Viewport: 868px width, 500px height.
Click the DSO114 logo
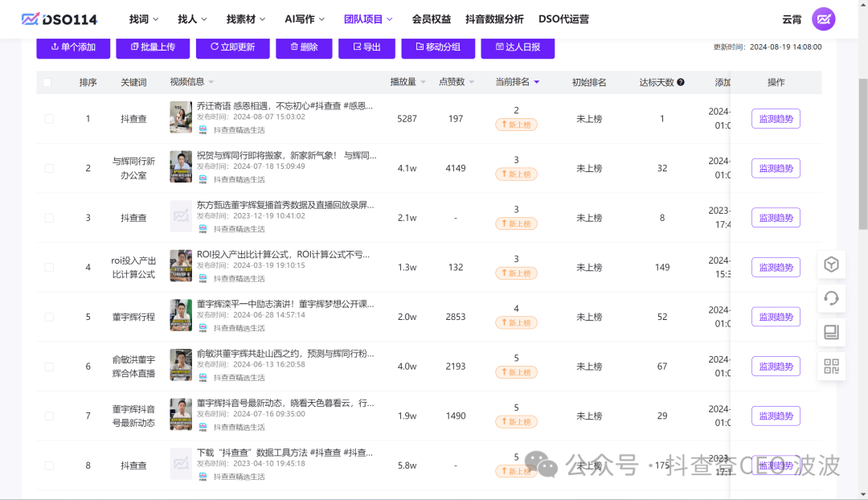tap(59, 19)
